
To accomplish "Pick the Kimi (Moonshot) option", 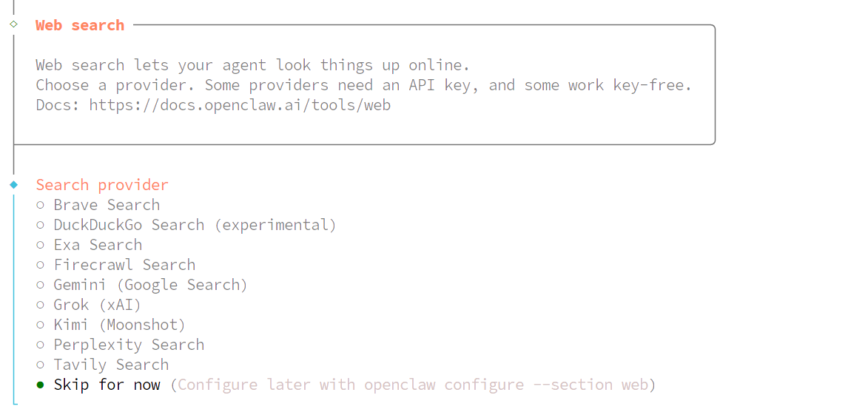I will 119,325.
